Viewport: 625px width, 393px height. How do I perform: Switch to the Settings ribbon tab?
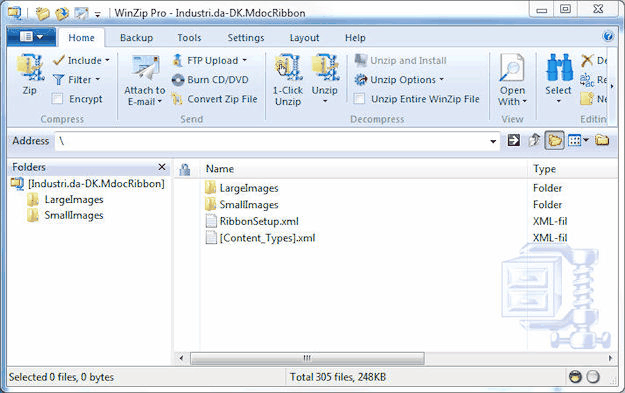tap(246, 38)
